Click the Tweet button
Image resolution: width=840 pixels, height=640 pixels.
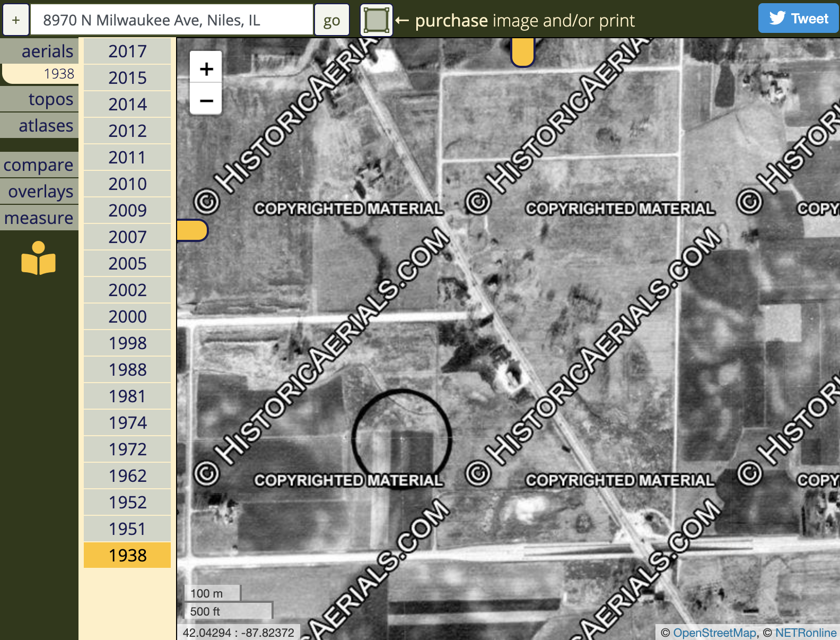click(x=798, y=19)
